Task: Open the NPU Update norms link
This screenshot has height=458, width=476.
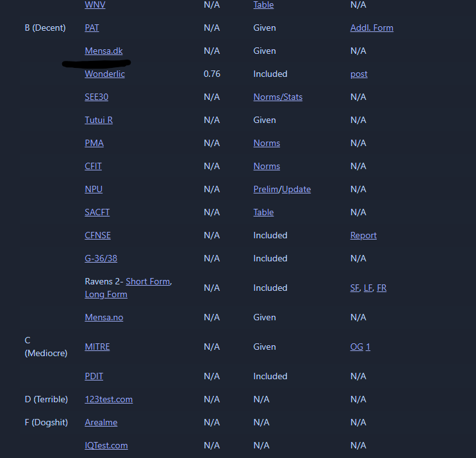Action: click(297, 190)
